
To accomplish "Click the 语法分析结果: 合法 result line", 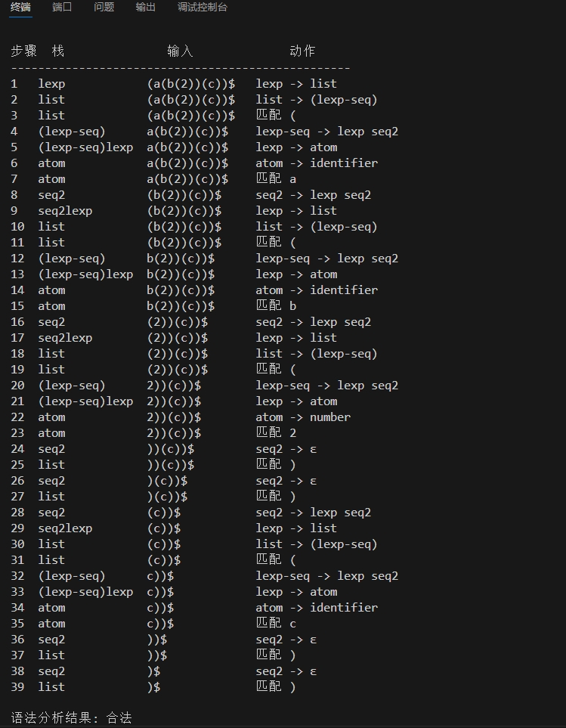I will [72, 717].
